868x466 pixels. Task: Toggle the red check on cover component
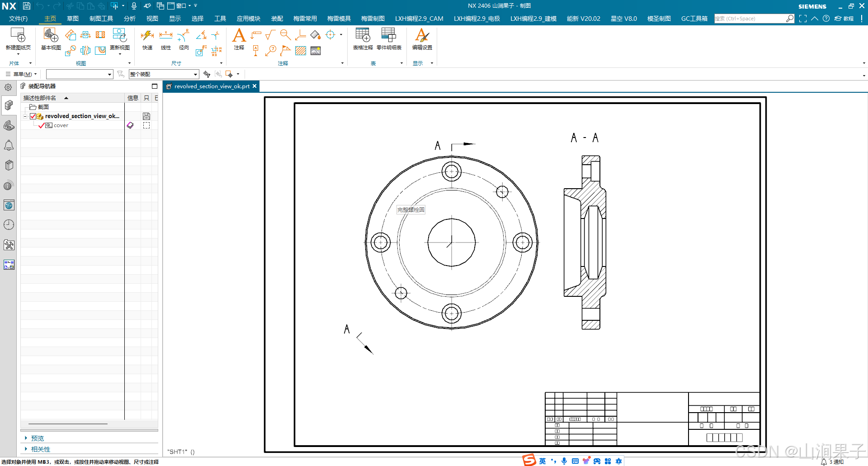(42, 125)
